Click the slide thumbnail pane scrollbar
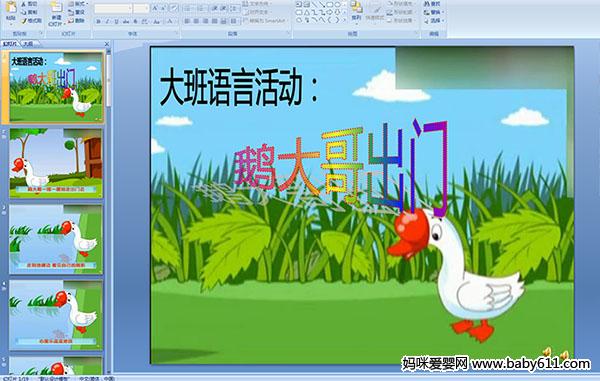600x381 pixels. pos(109,210)
